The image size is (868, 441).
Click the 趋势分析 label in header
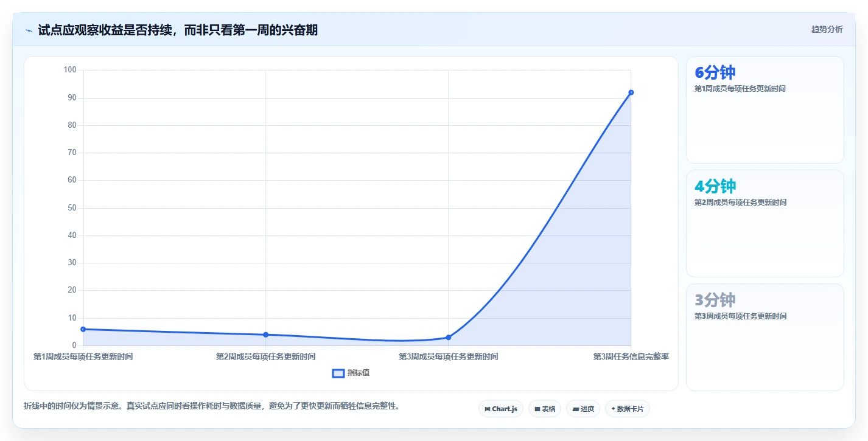click(x=827, y=29)
